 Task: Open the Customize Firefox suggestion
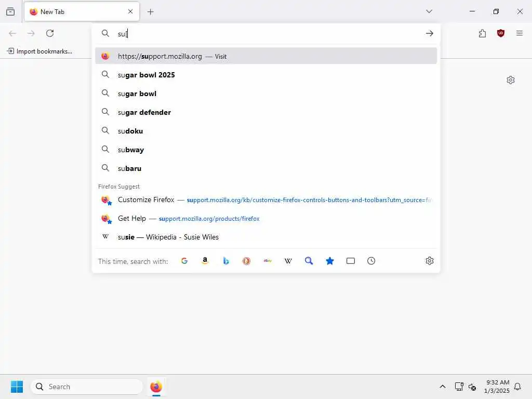tap(266, 200)
